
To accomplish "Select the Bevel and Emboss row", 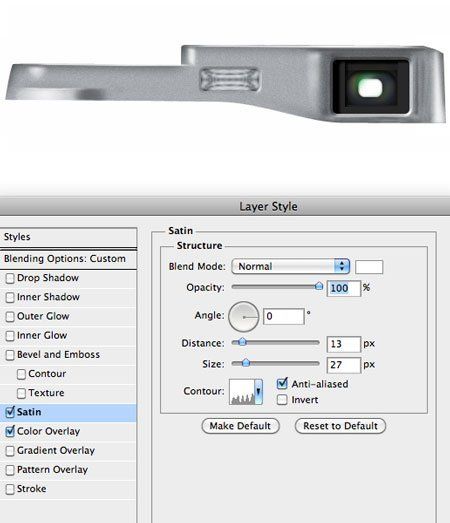I will click(68, 355).
